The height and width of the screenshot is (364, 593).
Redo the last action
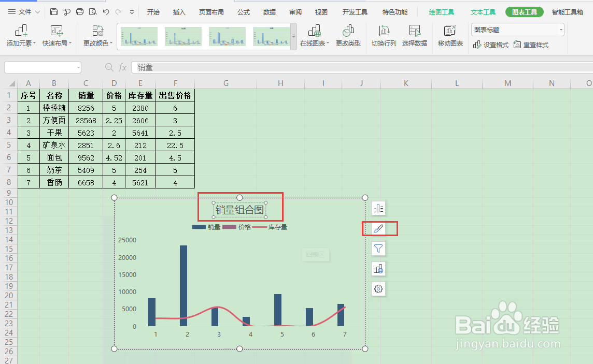[x=119, y=12]
